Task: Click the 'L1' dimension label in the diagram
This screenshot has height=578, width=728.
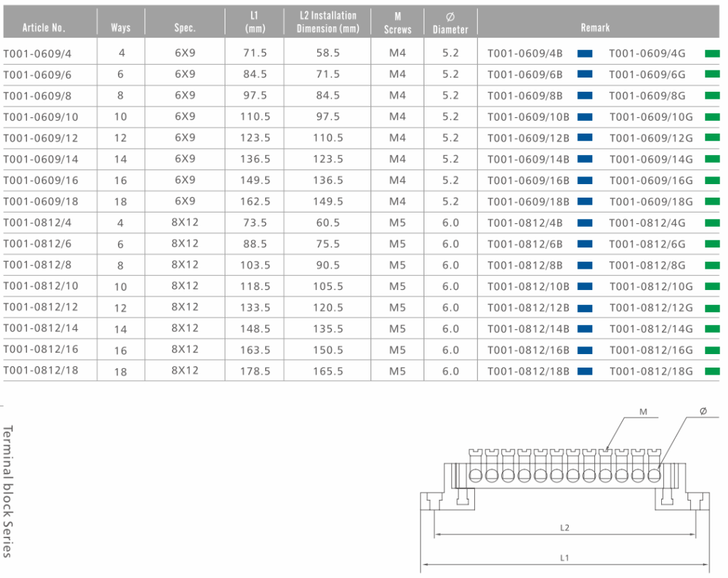Action: [x=564, y=558]
